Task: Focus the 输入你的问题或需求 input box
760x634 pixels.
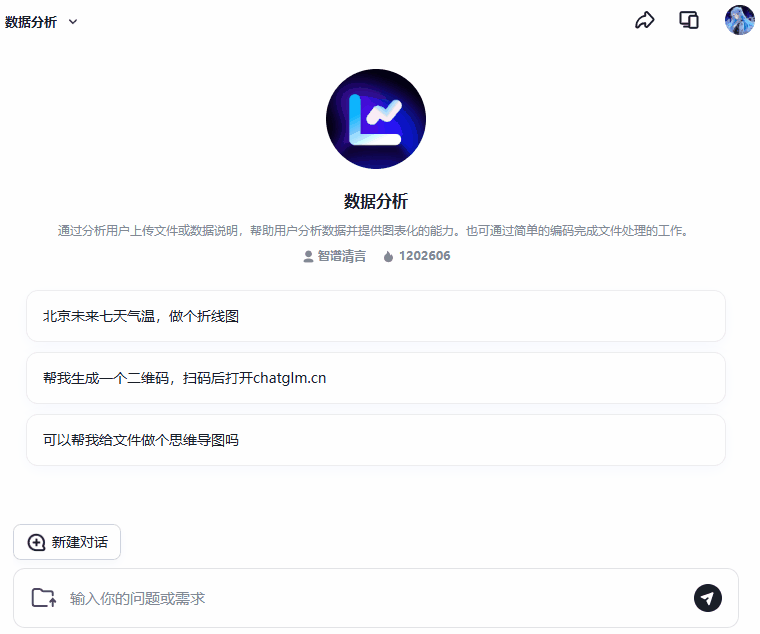Action: point(376,598)
